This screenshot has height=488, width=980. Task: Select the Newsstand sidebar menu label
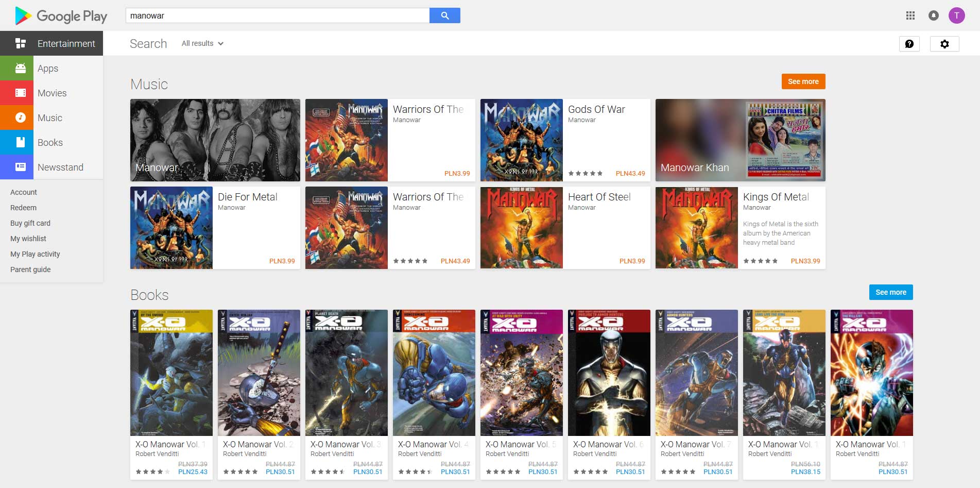click(60, 167)
